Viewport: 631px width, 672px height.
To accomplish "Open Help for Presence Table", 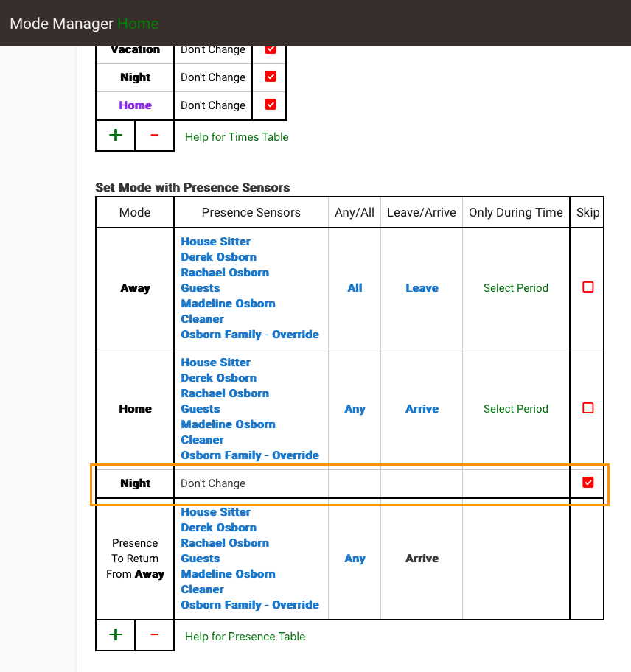I will point(245,637).
